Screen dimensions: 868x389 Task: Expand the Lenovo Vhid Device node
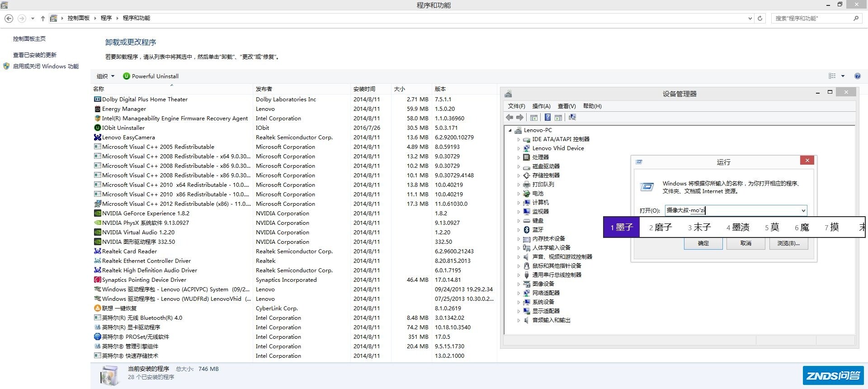(x=519, y=148)
